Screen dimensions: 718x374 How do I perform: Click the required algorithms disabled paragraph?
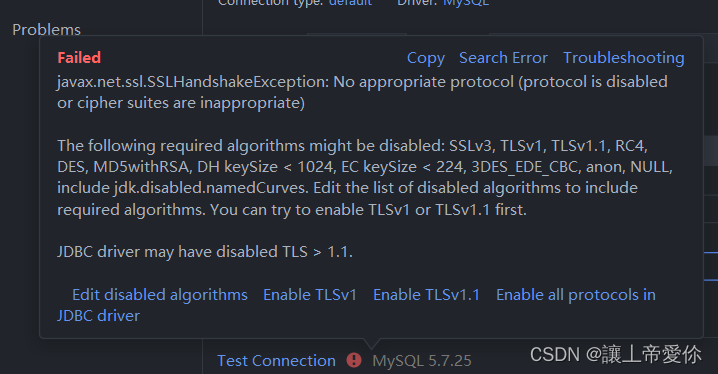(365, 178)
